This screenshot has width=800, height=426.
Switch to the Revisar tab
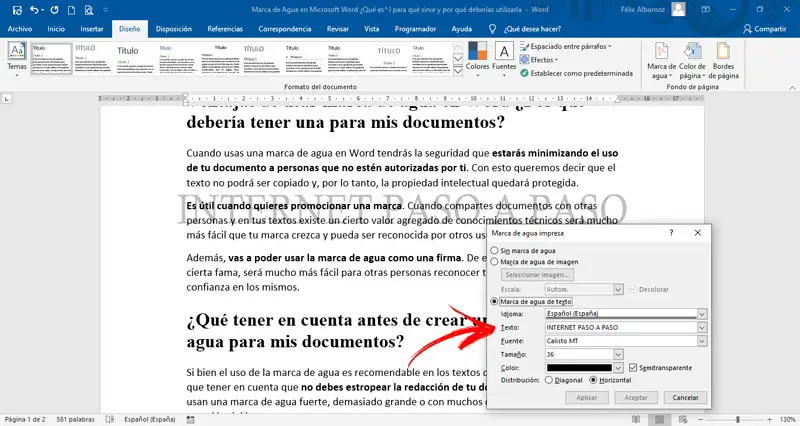pos(338,29)
